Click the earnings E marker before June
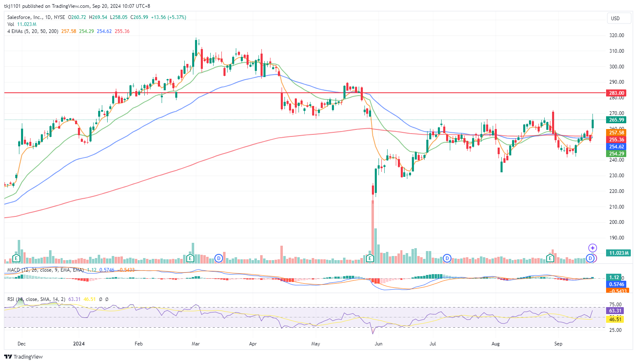Viewport: 637px width, 364px height. tap(370, 258)
